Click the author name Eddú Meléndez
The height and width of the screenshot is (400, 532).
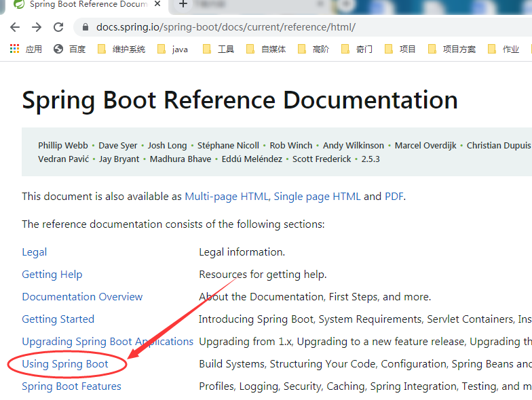tap(252, 159)
